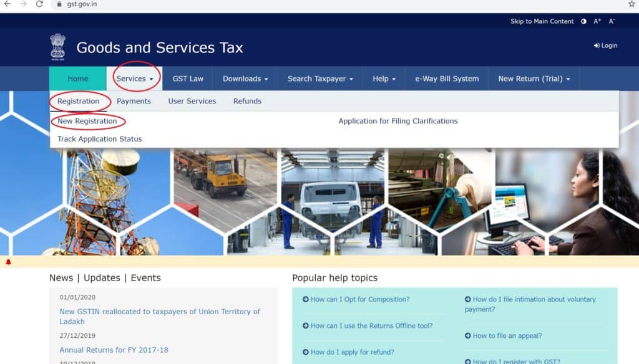Click arrow icon beside apply for refund
639x364 pixels.
pos(306,352)
